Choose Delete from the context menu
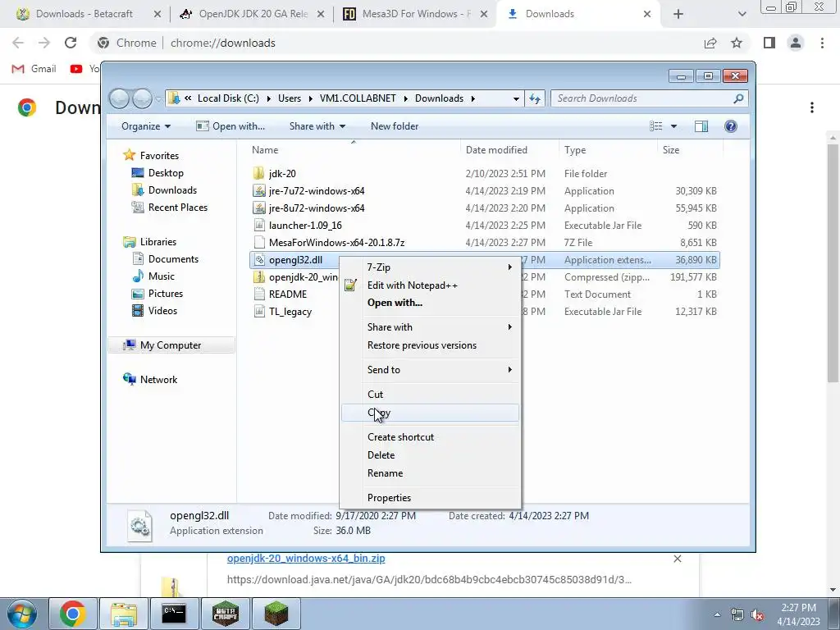Screen dimensions: 840x630 point(430,455)
